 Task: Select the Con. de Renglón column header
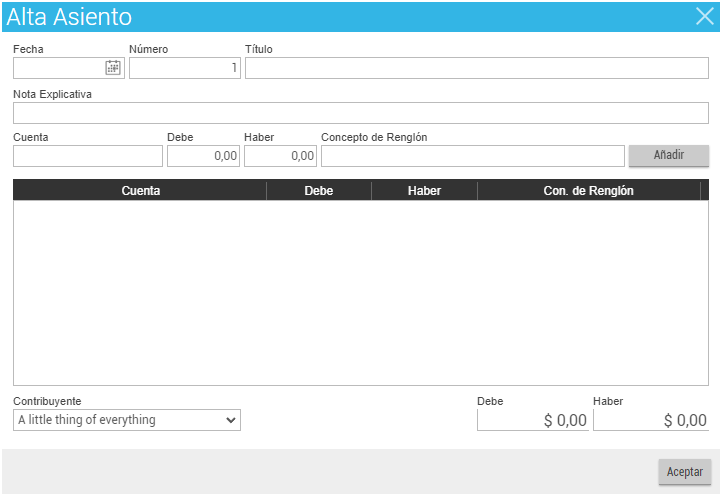588,190
